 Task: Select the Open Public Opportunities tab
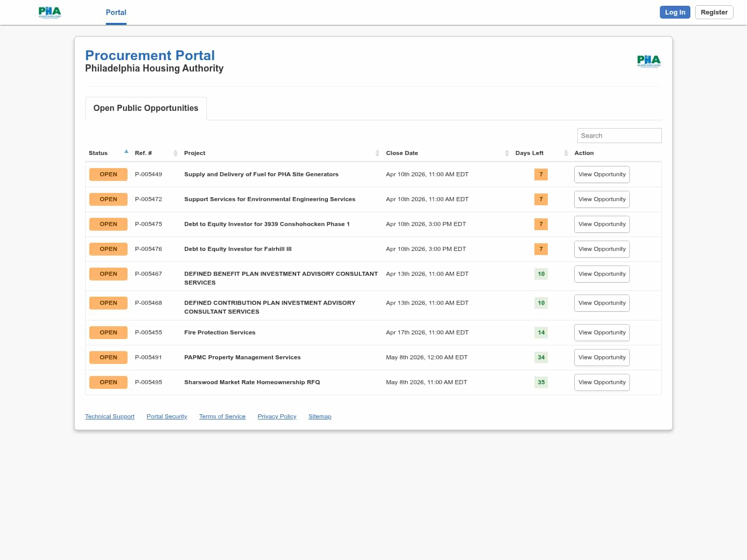[x=146, y=108]
